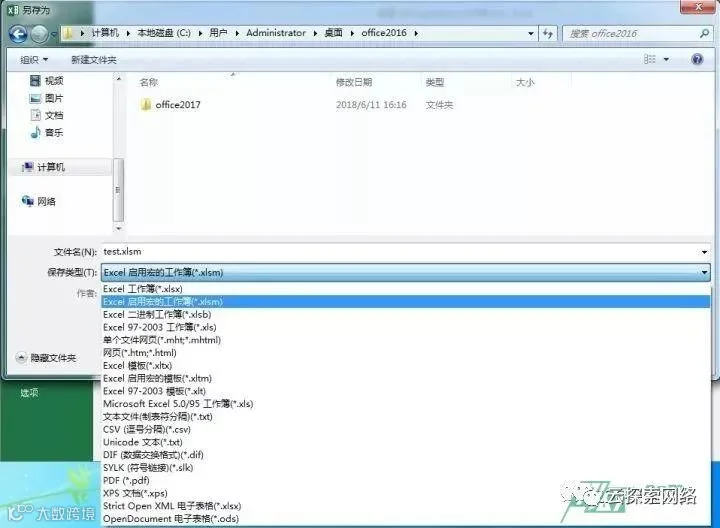The width and height of the screenshot is (720, 528).
Task: Open the file name history dropdown arrow
Action: [704, 252]
